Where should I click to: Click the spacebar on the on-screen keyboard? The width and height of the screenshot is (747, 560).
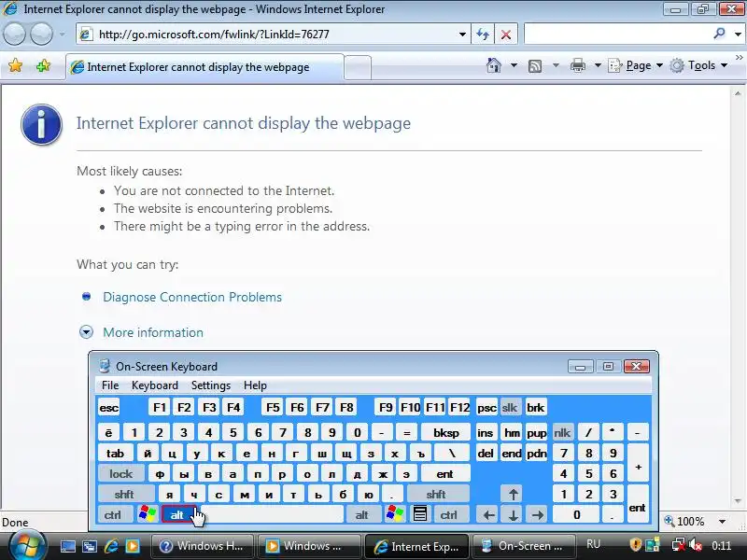272,515
